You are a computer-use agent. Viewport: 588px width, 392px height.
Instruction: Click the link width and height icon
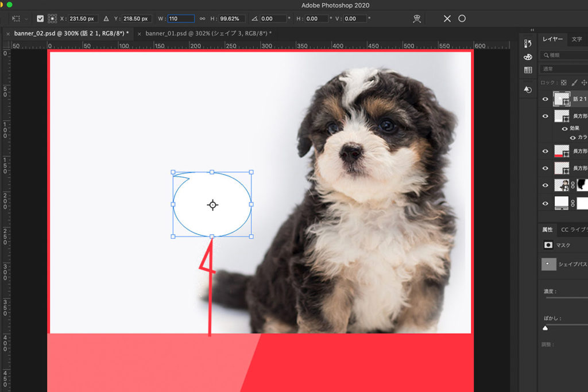coord(202,18)
